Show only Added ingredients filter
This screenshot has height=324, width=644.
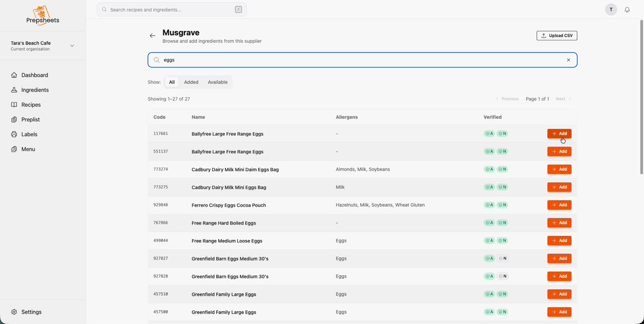(191, 82)
